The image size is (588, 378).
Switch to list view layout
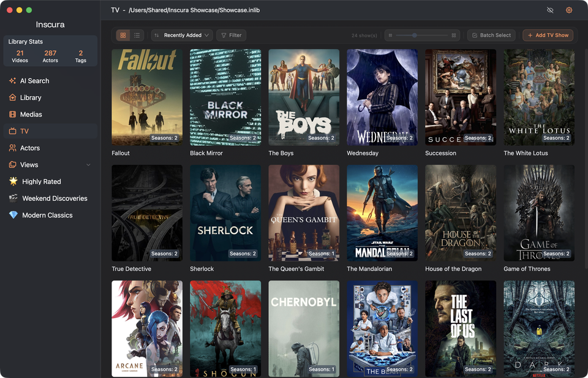coord(137,36)
